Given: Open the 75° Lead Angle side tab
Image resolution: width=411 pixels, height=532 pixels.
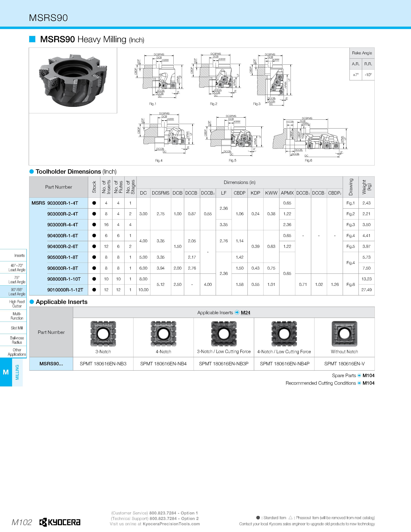Looking at the screenshot, I should [x=13, y=280].
